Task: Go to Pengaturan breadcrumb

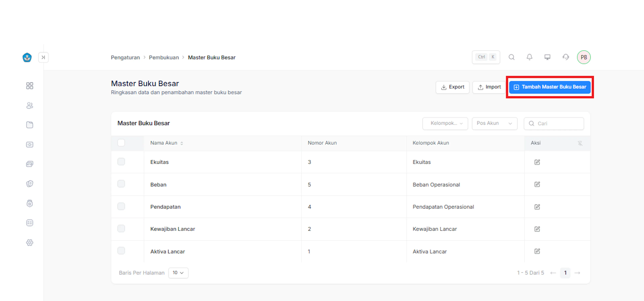Action: click(x=125, y=57)
